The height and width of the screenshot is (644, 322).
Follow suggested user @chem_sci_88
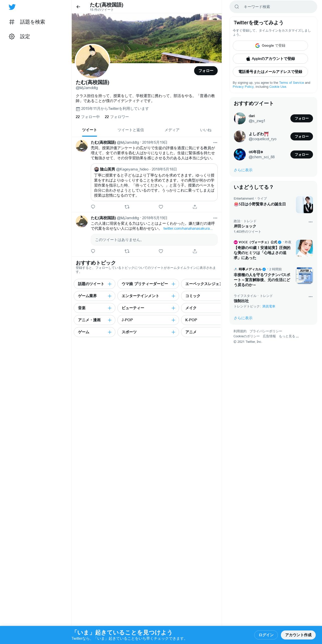pos(302,154)
